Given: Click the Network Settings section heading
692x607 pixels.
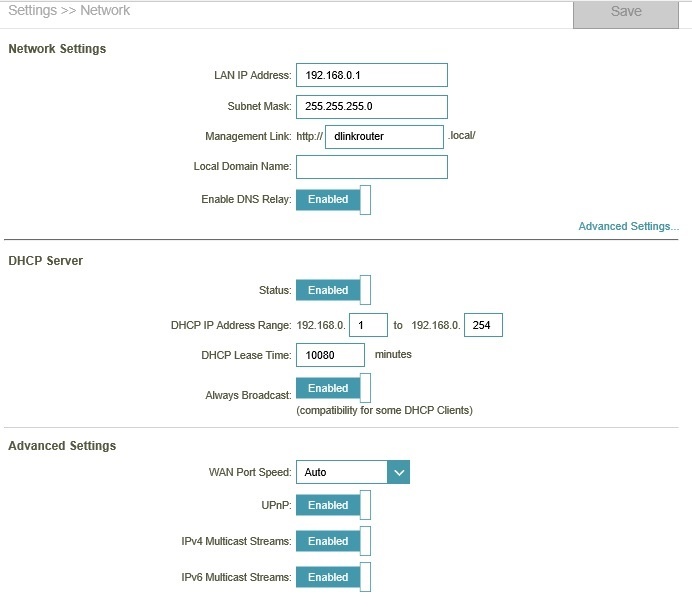Looking at the screenshot, I should (x=57, y=49).
